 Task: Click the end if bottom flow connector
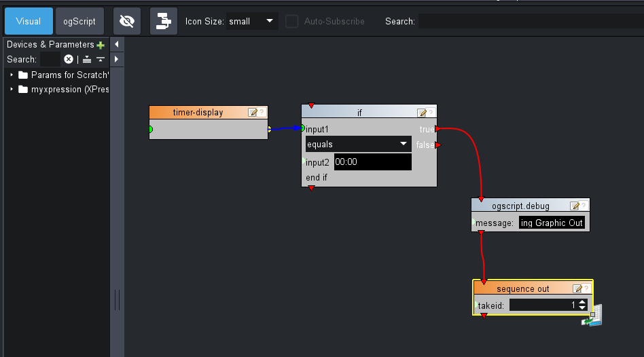(311, 188)
